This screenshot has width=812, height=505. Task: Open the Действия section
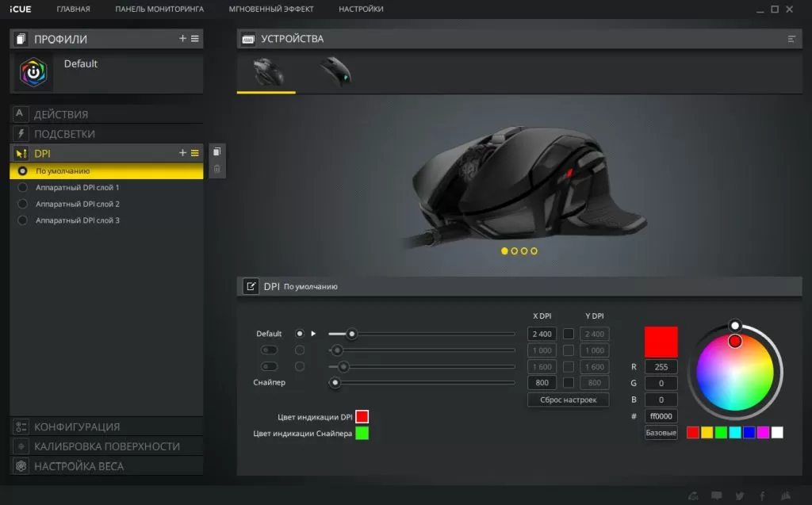click(107, 114)
